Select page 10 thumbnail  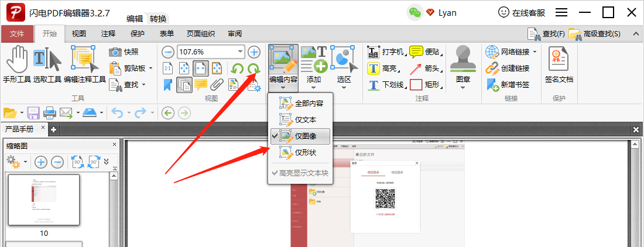[x=44, y=200]
